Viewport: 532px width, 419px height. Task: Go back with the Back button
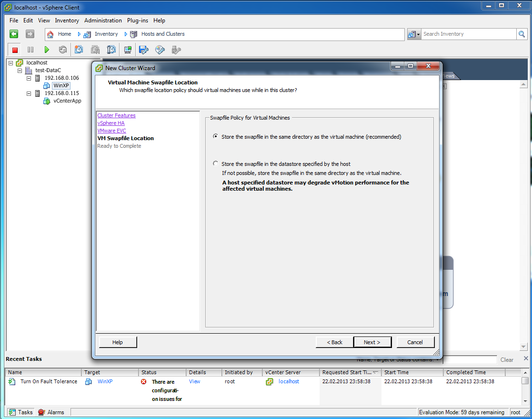(334, 342)
